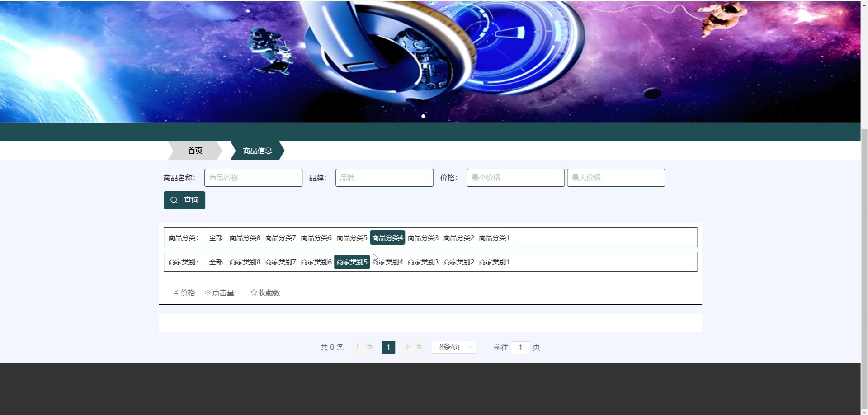This screenshot has height=415, width=868.
Task: Select 商家类别1 merchant type
Action: coord(494,262)
